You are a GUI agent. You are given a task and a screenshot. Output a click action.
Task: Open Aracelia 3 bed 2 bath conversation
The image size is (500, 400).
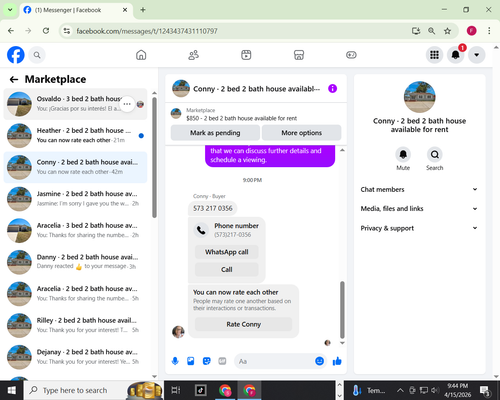pyautogui.click(x=75, y=231)
